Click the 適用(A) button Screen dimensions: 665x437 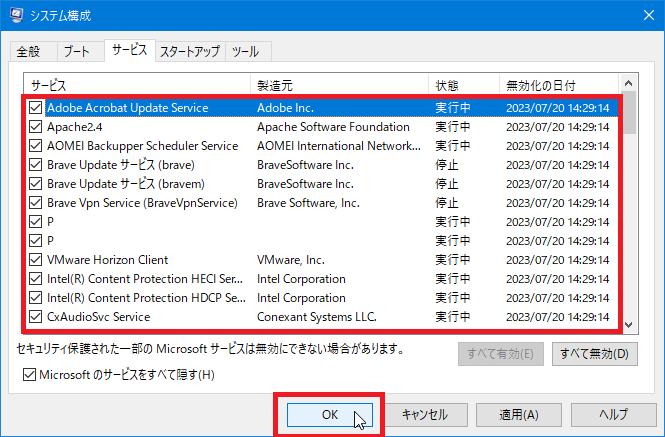click(x=515, y=414)
